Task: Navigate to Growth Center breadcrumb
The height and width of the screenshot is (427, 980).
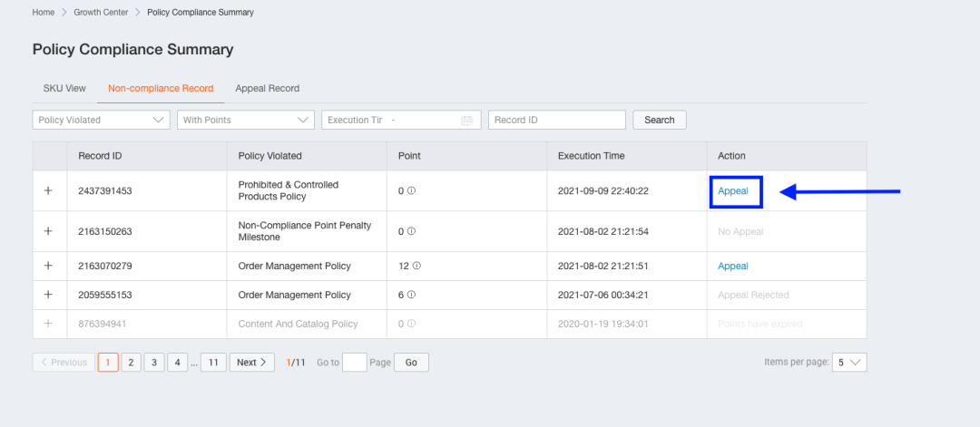Action: [x=101, y=13]
